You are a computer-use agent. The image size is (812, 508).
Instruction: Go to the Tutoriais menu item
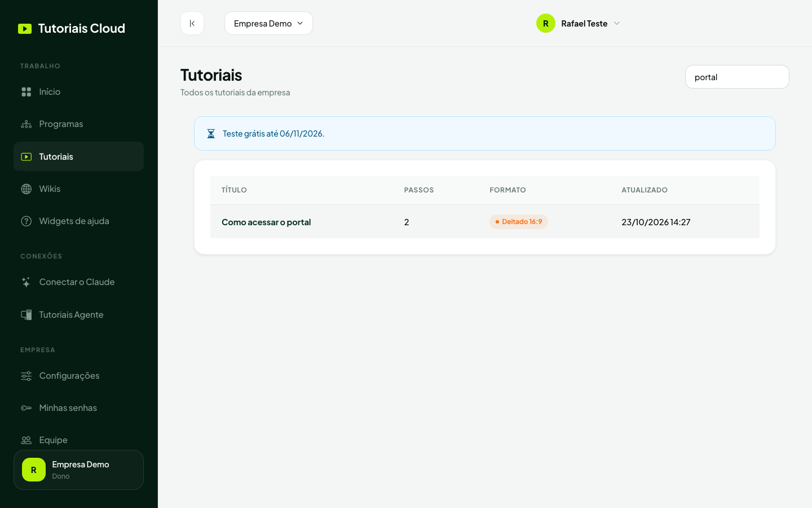[x=78, y=156]
